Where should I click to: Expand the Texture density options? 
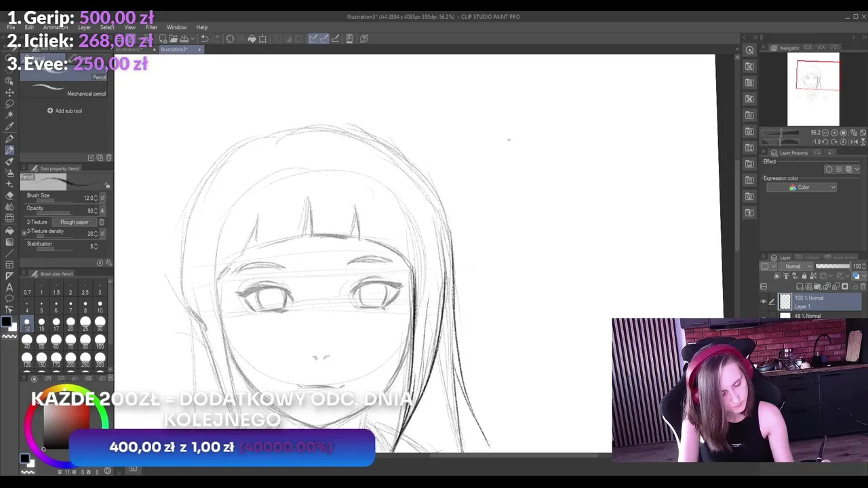(24, 232)
